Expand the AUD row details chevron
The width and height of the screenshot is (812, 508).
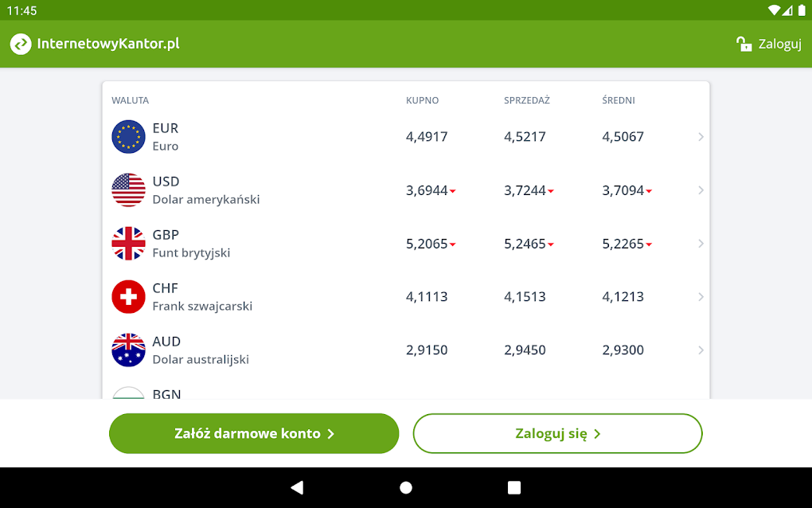tap(701, 350)
